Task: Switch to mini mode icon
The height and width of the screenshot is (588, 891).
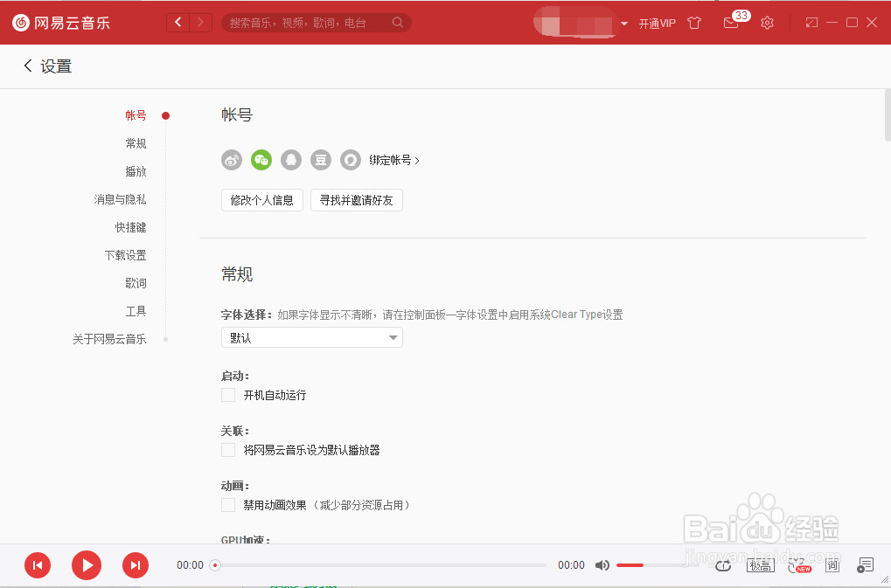Action: [811, 22]
